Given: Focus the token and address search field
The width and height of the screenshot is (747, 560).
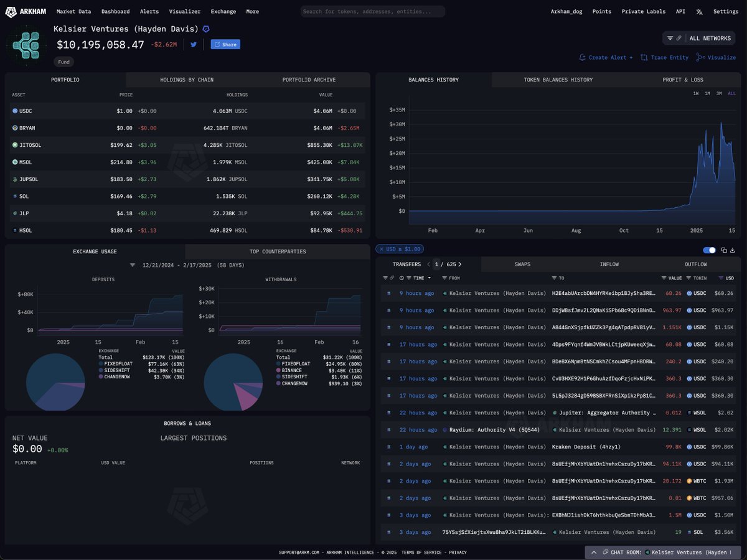Looking at the screenshot, I should [373, 11].
